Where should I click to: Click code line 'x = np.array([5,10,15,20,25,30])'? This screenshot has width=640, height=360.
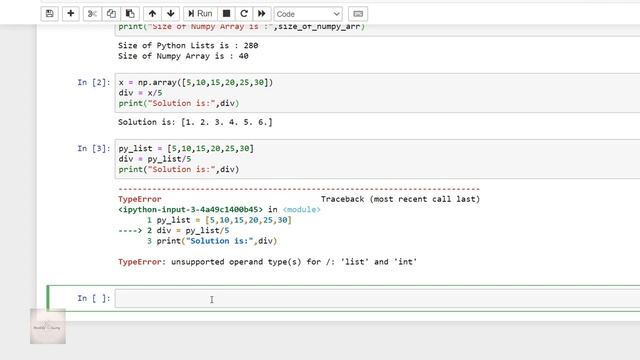coord(196,82)
